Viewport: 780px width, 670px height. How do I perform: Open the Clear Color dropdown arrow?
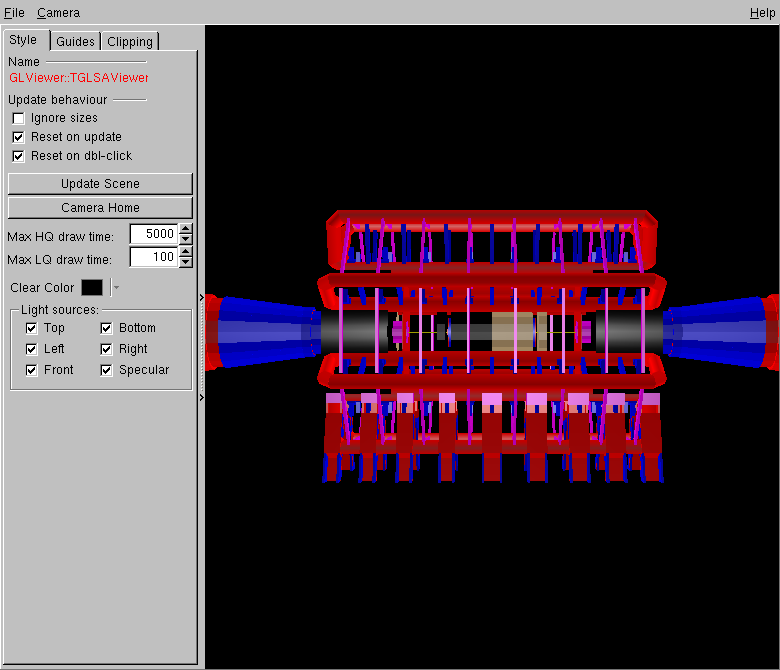tap(116, 288)
